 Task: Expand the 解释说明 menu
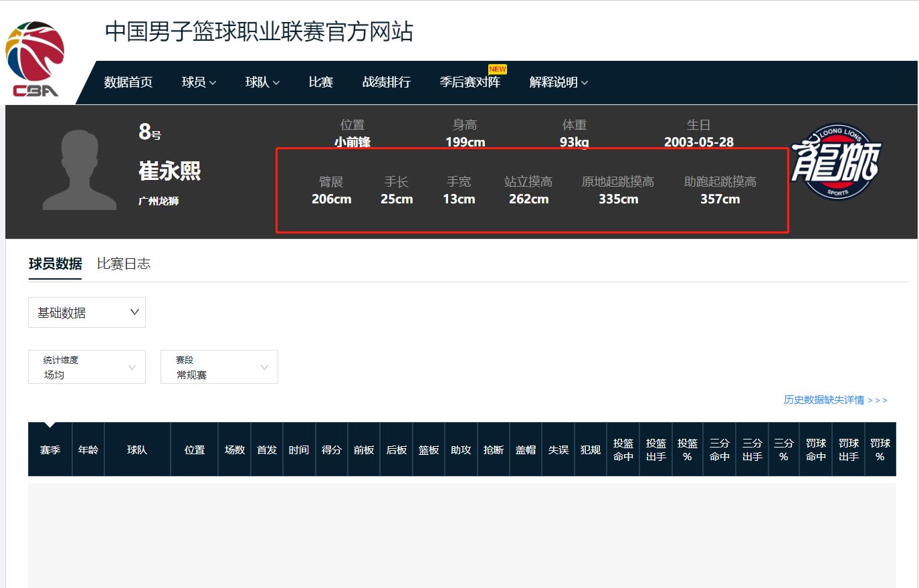[x=558, y=82]
